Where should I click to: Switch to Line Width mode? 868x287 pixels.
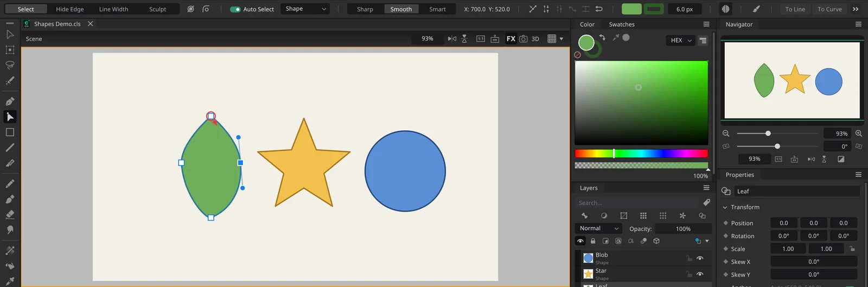click(114, 9)
